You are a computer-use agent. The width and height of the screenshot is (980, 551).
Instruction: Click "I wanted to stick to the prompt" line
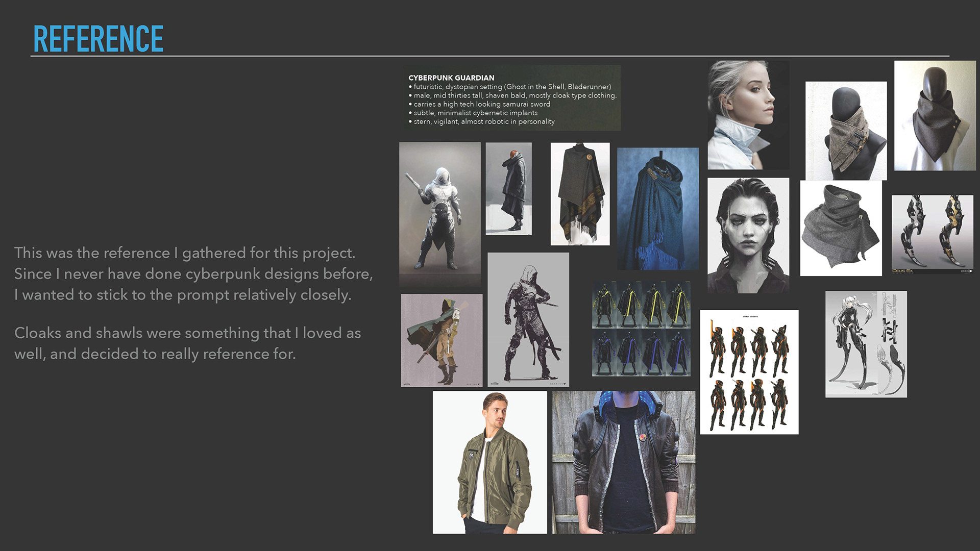click(183, 295)
